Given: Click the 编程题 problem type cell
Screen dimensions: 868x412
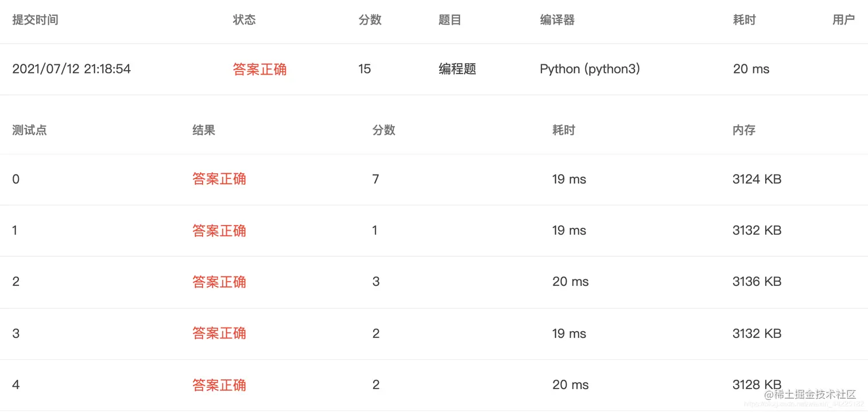Looking at the screenshot, I should click(x=458, y=69).
